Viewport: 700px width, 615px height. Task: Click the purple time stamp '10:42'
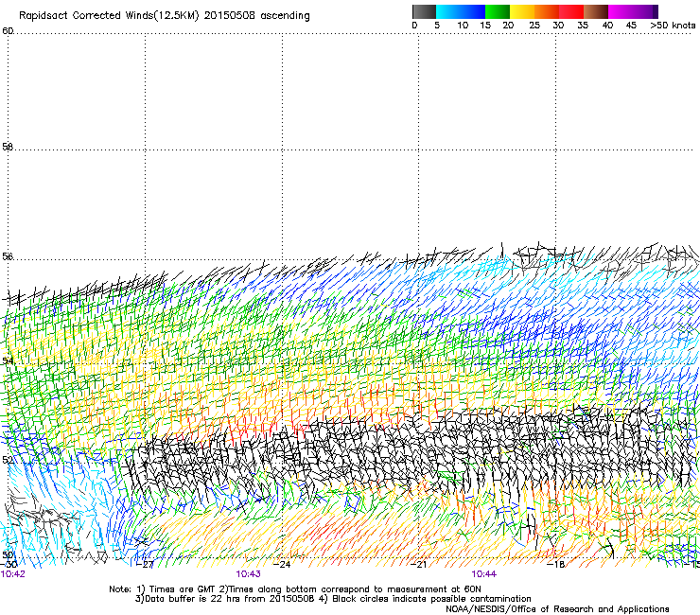point(13,574)
